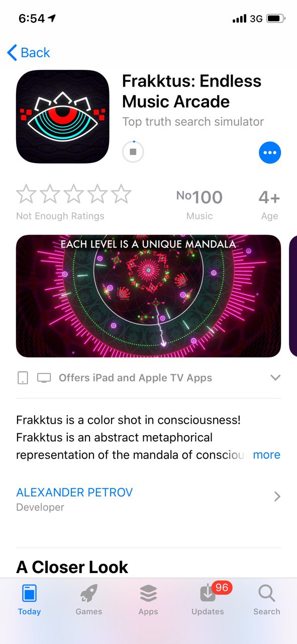The height and width of the screenshot is (644, 297).
Task: Tap the Apple TV display icon
Action: pos(44,378)
